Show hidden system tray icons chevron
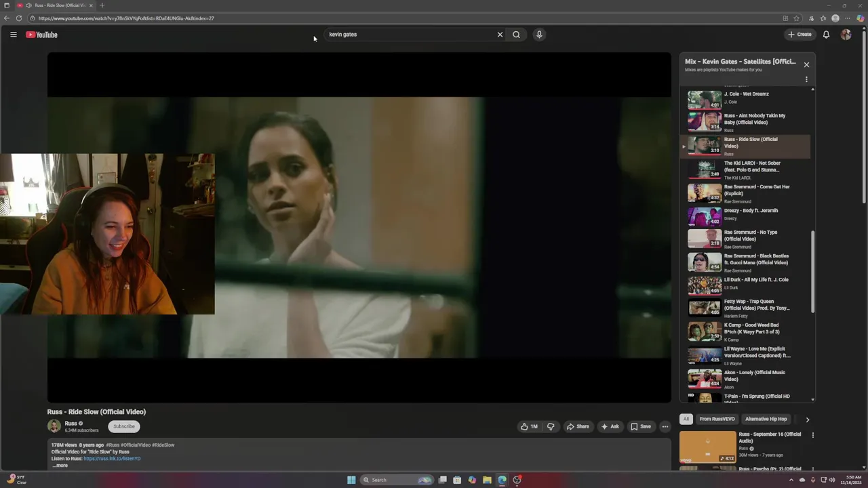Screen dimensions: 868x488 coord(791,480)
